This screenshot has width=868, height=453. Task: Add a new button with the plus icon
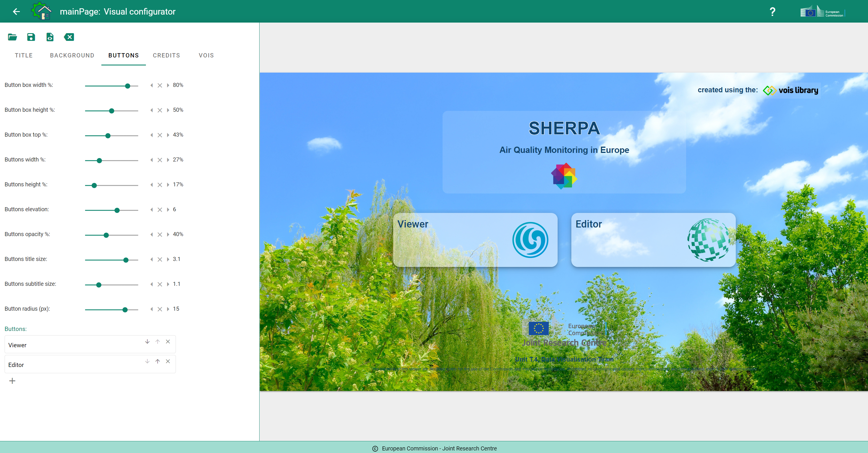(x=12, y=381)
